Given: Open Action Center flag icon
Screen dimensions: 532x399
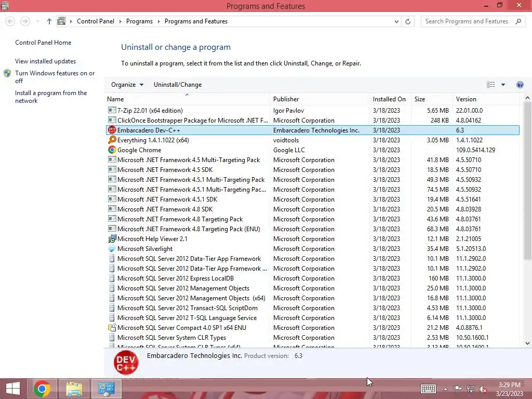Looking at the screenshot, I should 458,389.
